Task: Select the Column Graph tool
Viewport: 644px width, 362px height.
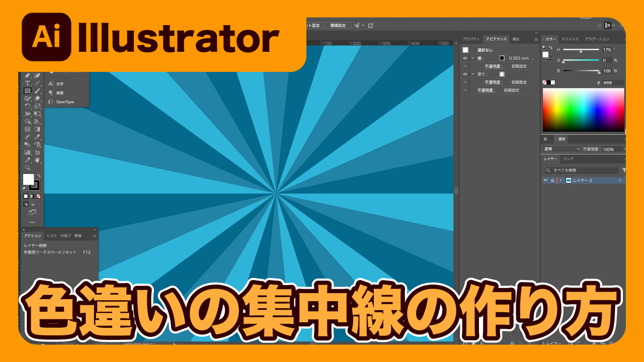Action: pyautogui.click(x=28, y=152)
